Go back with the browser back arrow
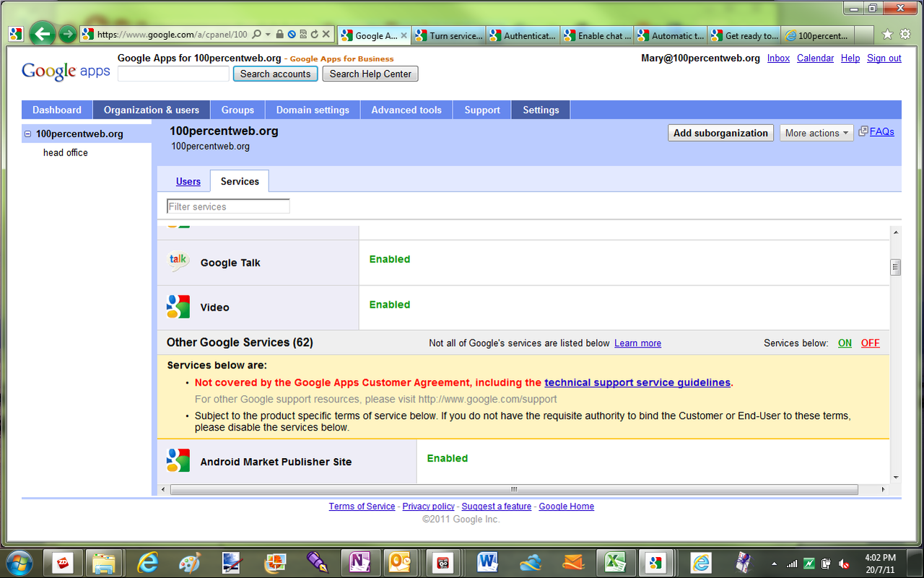924x578 pixels. coord(43,33)
